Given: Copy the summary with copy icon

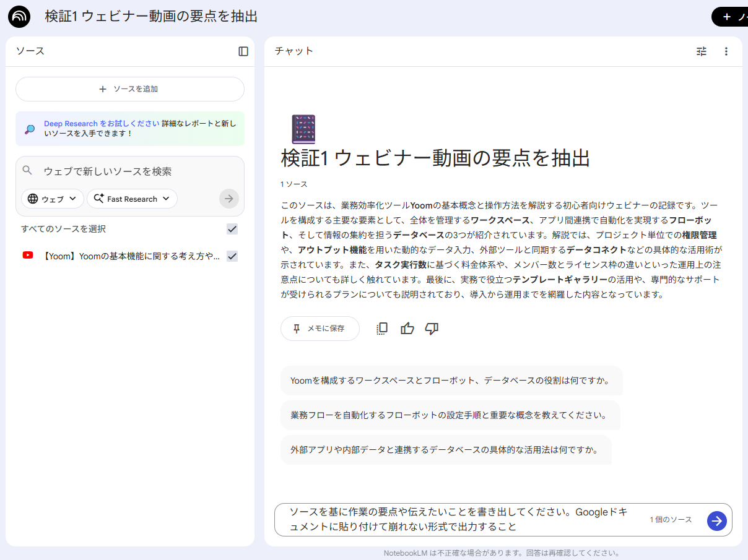Looking at the screenshot, I should (382, 329).
